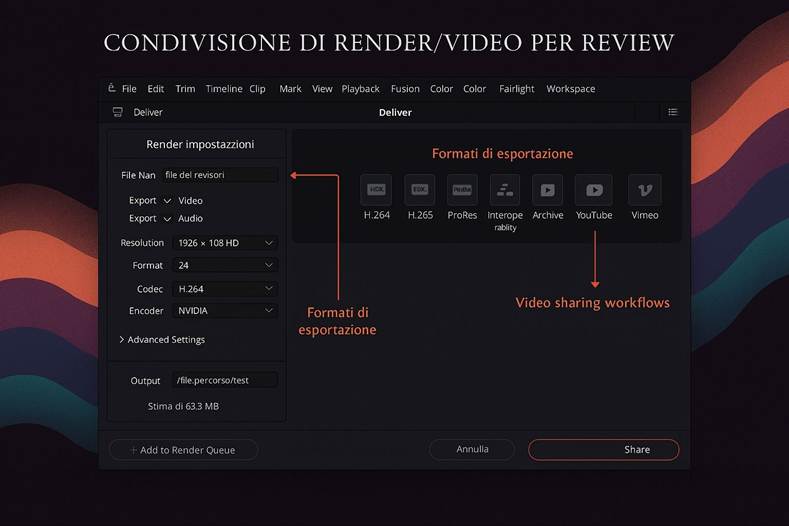Select the Vimeo sharing preset icon
The image size is (789, 526).
point(645,190)
